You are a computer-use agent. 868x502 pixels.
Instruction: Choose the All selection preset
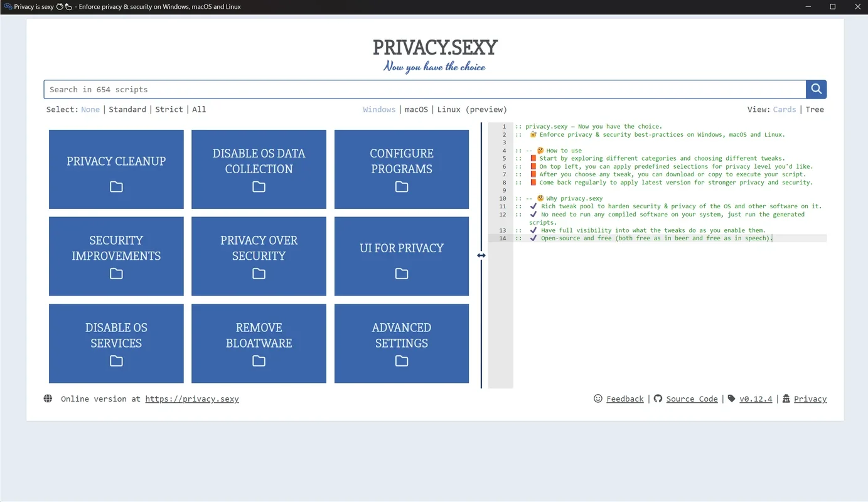pyautogui.click(x=199, y=109)
